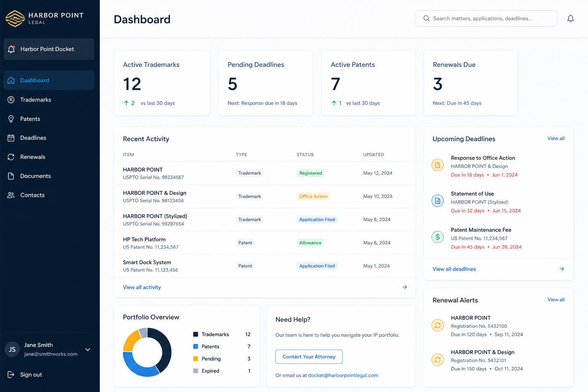Viewport: 588px width, 392px height.
Task: Click arrow next to View all activity
Action: click(x=405, y=287)
